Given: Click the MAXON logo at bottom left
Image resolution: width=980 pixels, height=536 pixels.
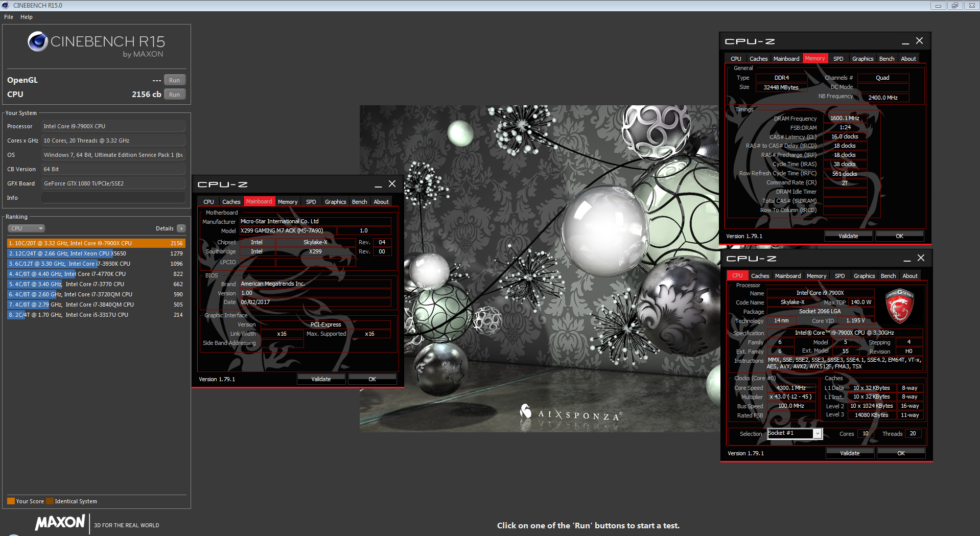Looking at the screenshot, I should [60, 523].
